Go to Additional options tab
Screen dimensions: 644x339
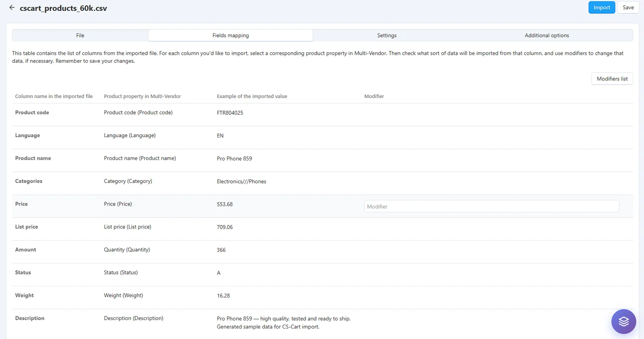[x=547, y=35]
